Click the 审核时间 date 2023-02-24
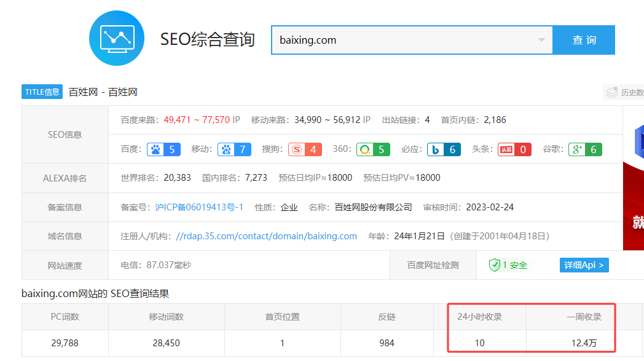This screenshot has width=644, height=361. [x=490, y=207]
